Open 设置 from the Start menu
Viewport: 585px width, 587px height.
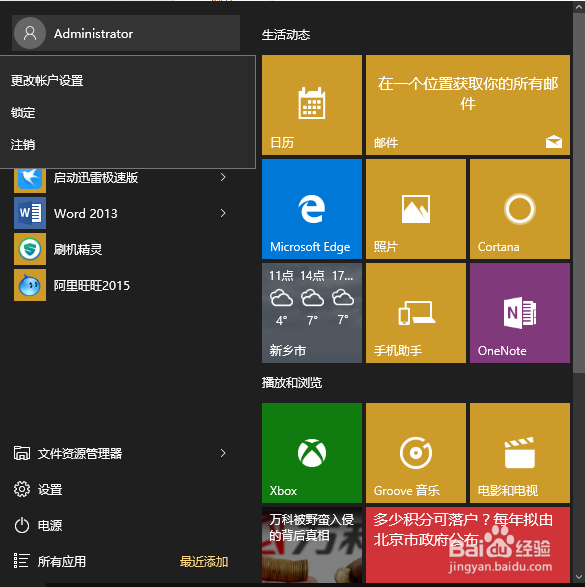(50, 489)
